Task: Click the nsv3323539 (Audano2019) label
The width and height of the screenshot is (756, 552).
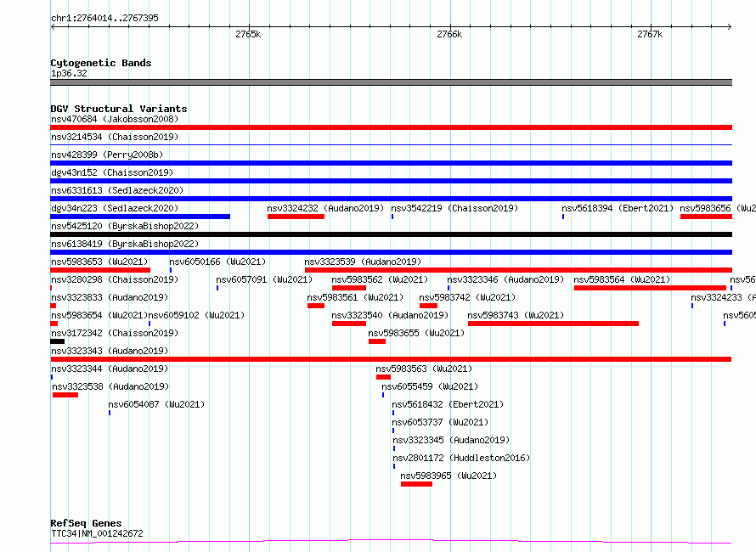Action: tap(363, 262)
